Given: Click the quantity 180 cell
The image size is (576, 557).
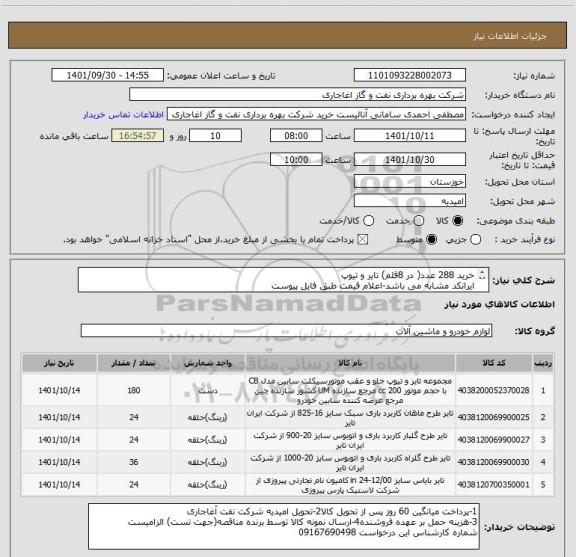Looking at the screenshot, I should [134, 390].
